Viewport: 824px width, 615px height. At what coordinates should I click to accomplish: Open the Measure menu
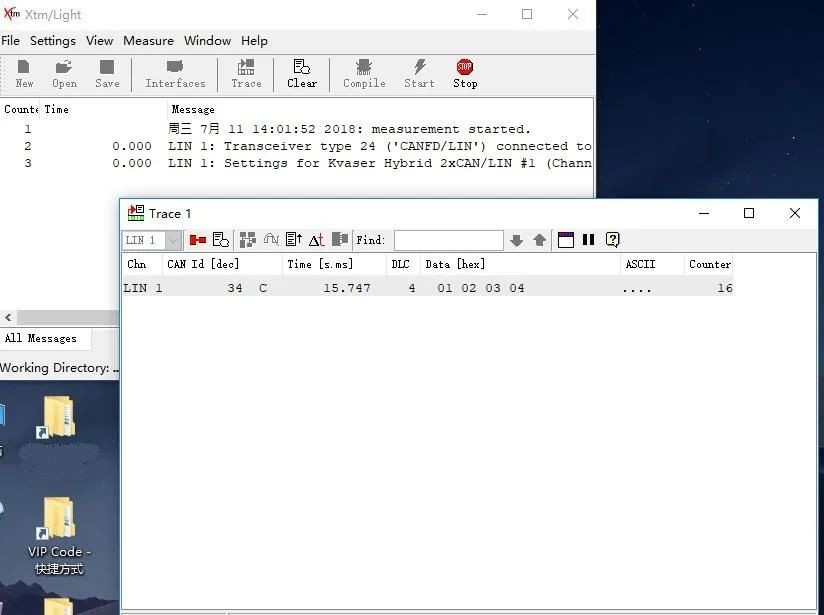click(x=148, y=41)
